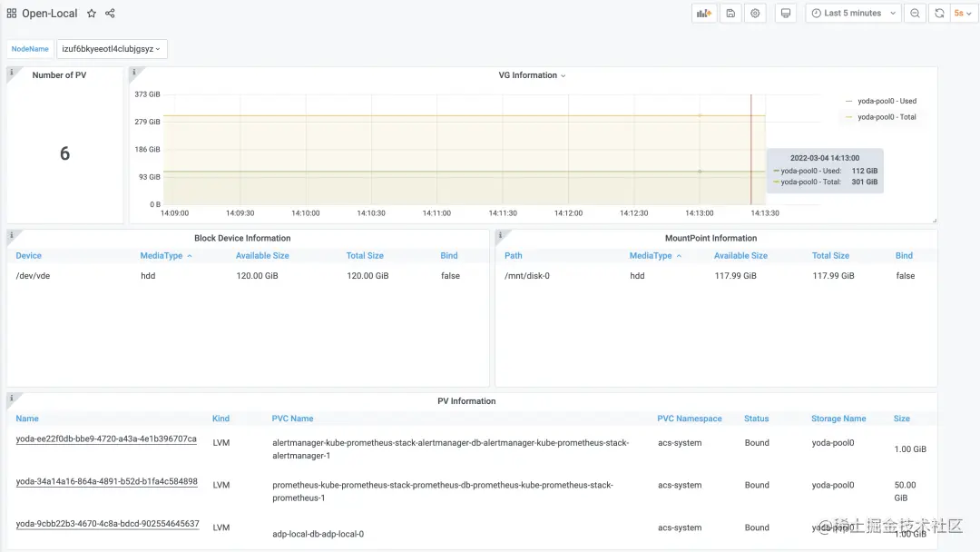This screenshot has width=980, height=552.
Task: Sort MountPoint table by Total Size
Action: click(830, 256)
